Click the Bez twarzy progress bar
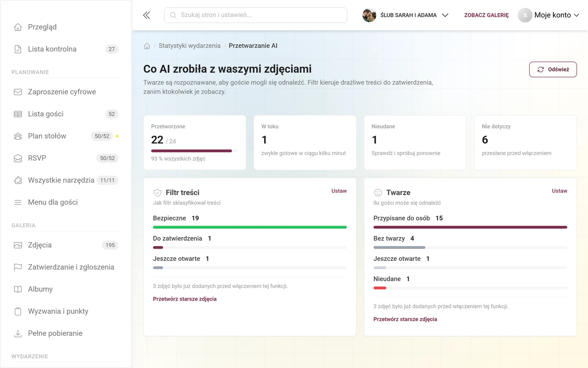The image size is (588, 368). (470, 247)
